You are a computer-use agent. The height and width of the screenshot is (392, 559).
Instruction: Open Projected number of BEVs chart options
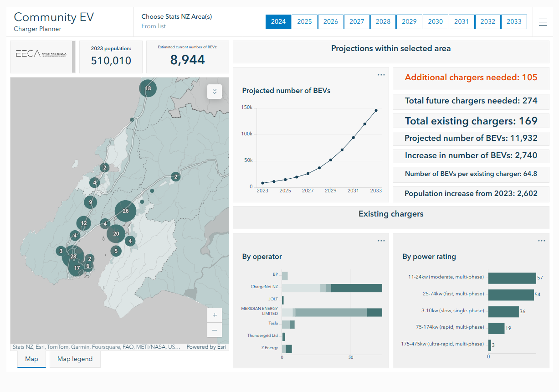coord(381,75)
